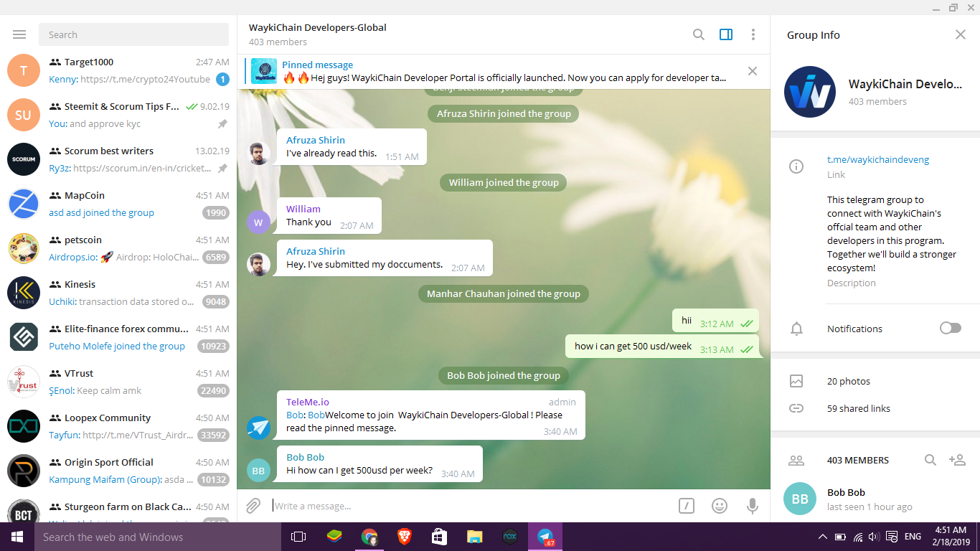Click the group title WaykiChain Developers-Global
Image resolution: width=980 pixels, height=551 pixels.
318,27
